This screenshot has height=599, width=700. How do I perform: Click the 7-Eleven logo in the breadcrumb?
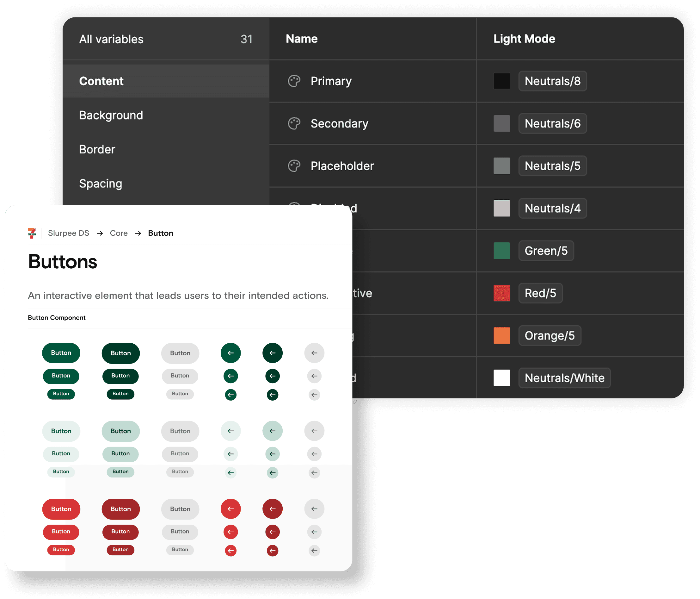pos(32,233)
